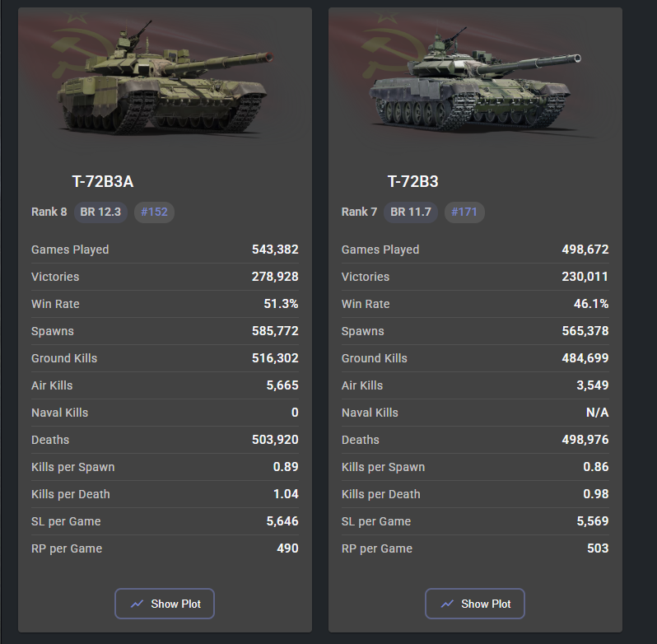Click the Rank 8 label
This screenshot has width=657, height=644.
pos(49,212)
